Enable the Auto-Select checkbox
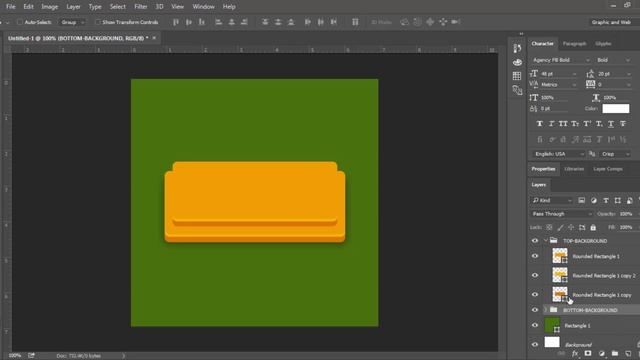 (20, 22)
